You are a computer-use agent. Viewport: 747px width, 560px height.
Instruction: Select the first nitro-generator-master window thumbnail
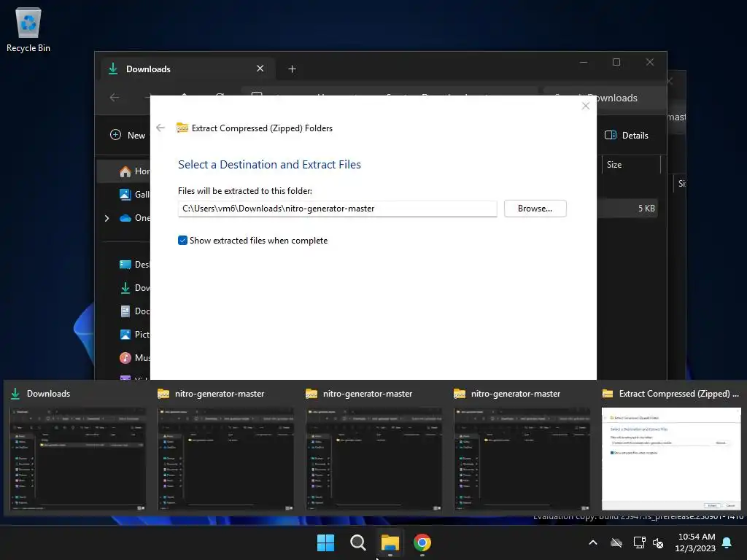[226, 459]
